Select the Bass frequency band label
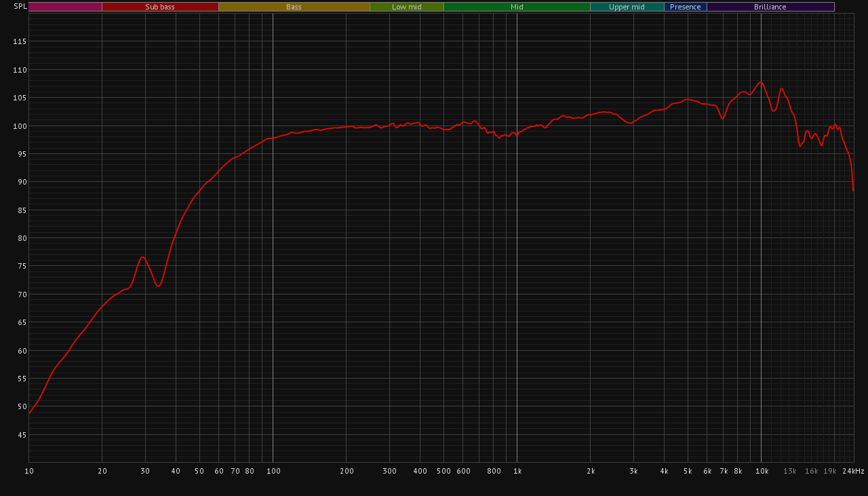Viewport: 868px width, 496px height. (x=294, y=7)
